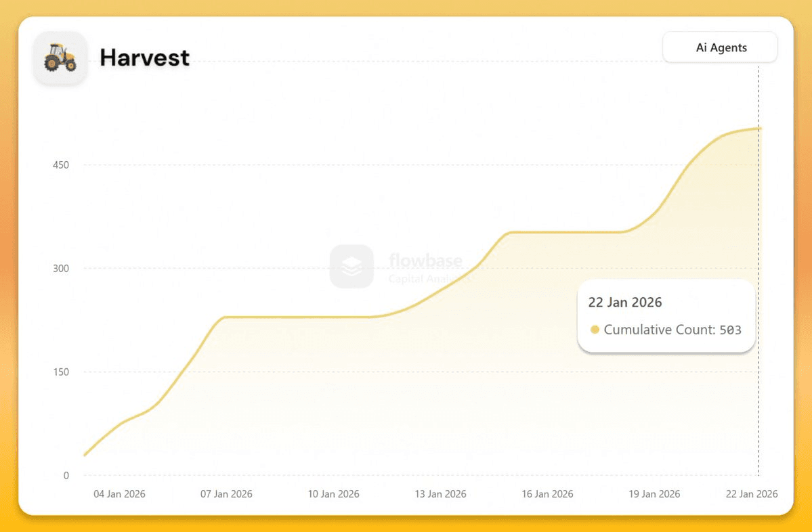
Task: Select the 22 Jan 2026 x-axis label
Action: (752, 494)
